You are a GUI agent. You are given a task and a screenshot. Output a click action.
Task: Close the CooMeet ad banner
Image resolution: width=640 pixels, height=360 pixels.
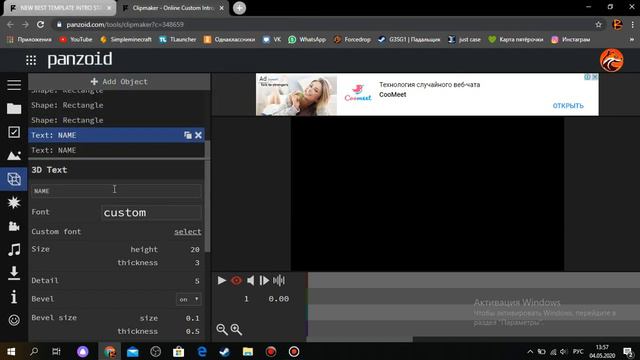(x=595, y=77)
